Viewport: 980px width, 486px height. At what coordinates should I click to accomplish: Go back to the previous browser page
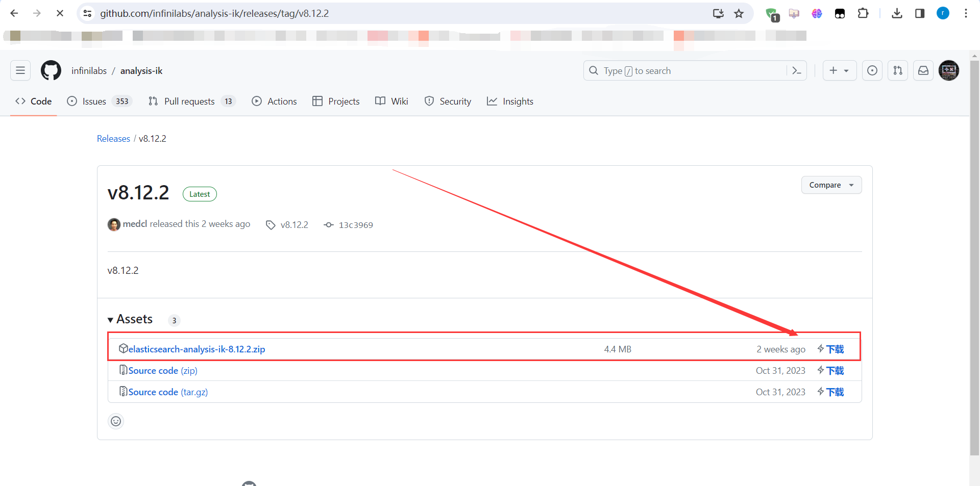tap(14, 13)
